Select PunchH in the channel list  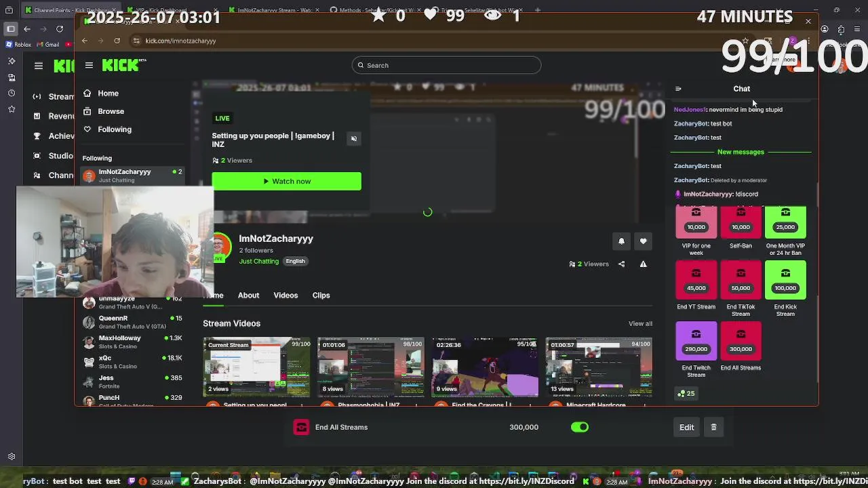132,400
